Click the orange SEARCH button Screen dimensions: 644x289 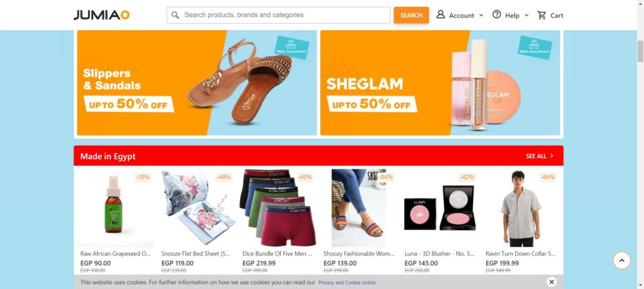coord(411,15)
